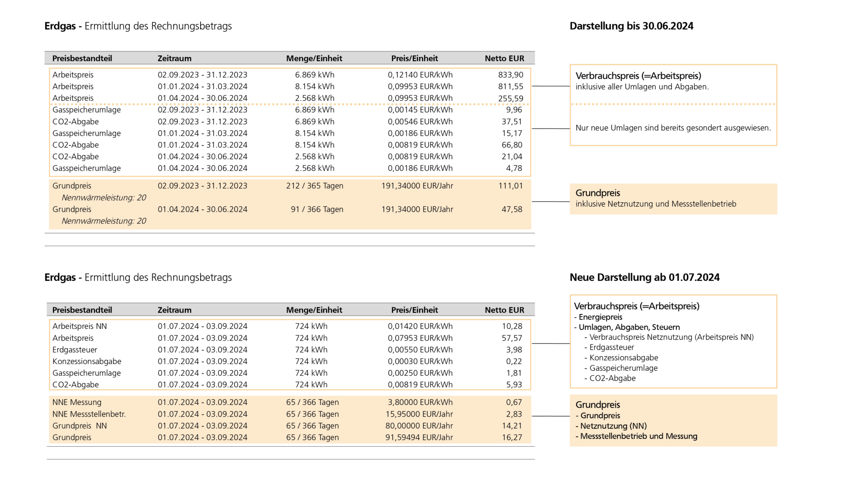The width and height of the screenshot is (868, 478).
Task: Select the 'Verbrauchspreis (=Arbeitspreis)' title in the upper explanation box
Action: click(638, 76)
